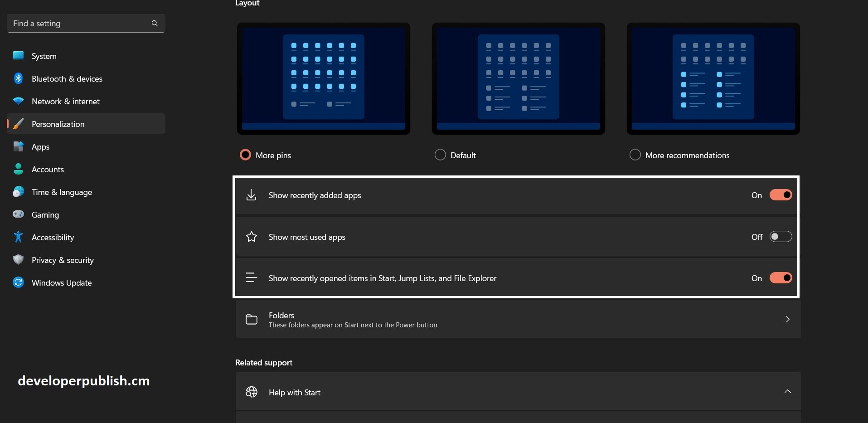This screenshot has width=868, height=423.
Task: Open the Windows Update icon
Action: 18,282
